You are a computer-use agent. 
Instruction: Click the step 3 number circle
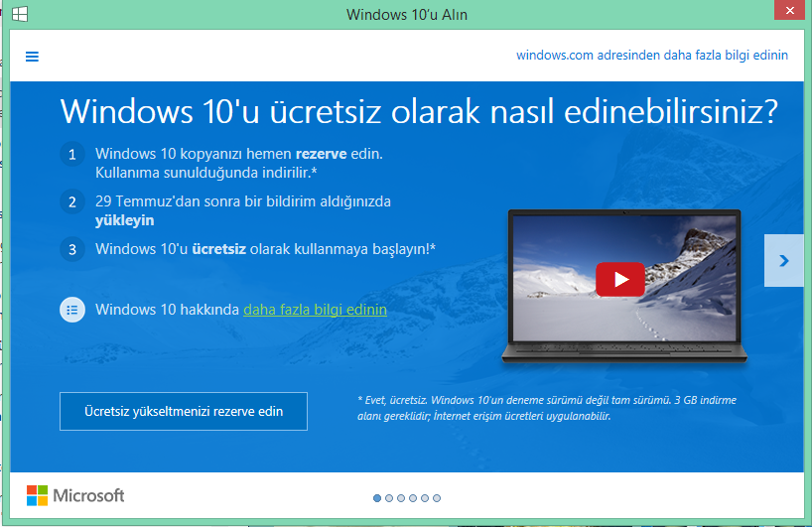(72, 249)
